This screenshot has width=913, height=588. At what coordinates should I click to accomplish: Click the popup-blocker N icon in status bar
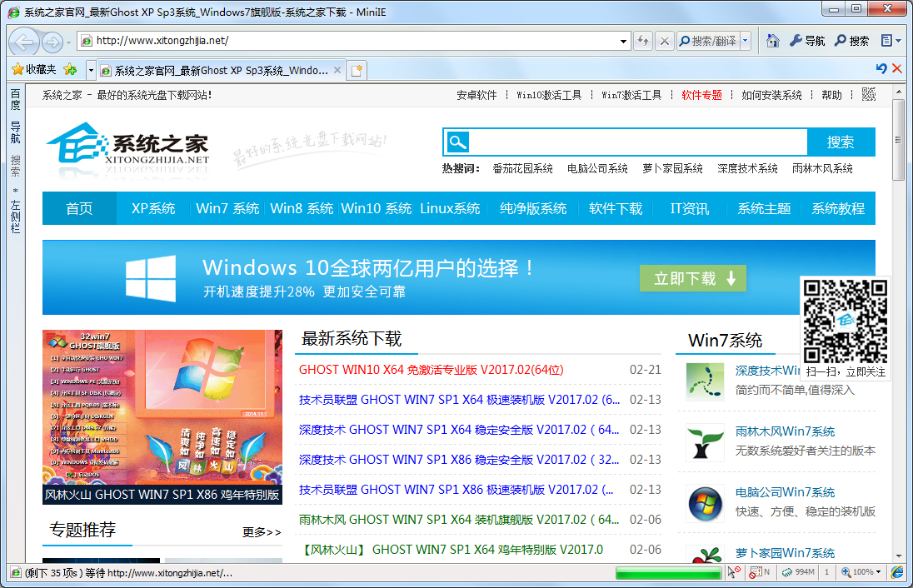click(758, 572)
